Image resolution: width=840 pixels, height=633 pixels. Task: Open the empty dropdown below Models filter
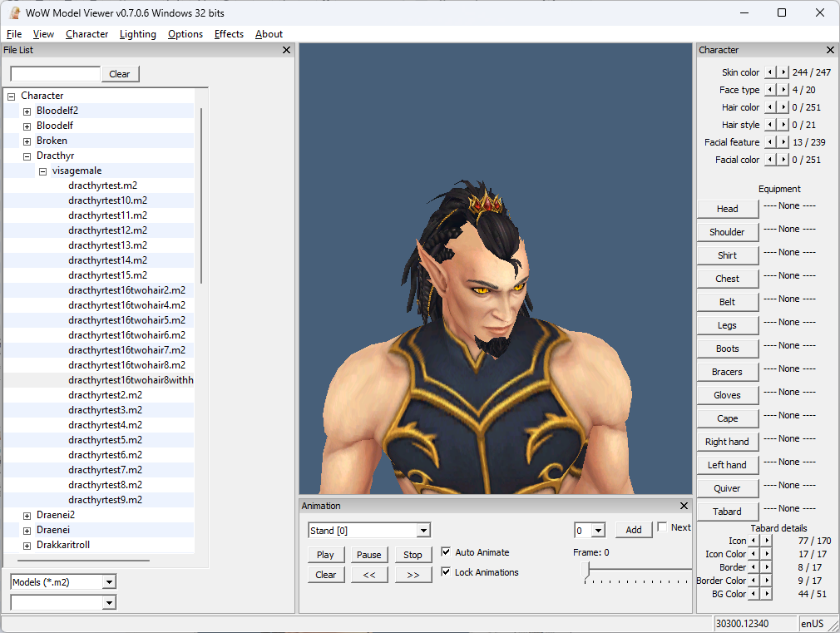tap(109, 603)
